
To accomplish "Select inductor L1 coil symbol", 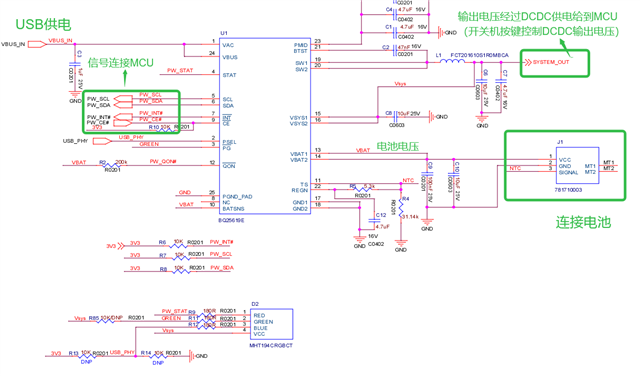I will (x=452, y=61).
